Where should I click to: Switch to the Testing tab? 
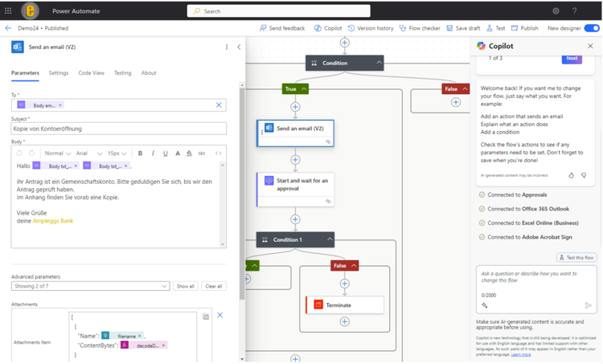123,72
